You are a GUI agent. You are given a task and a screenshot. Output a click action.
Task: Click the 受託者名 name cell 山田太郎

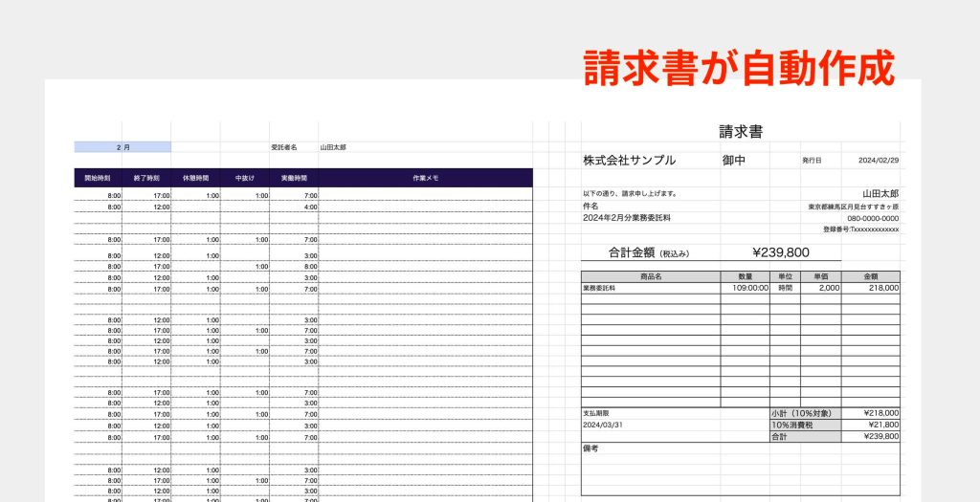(333, 147)
